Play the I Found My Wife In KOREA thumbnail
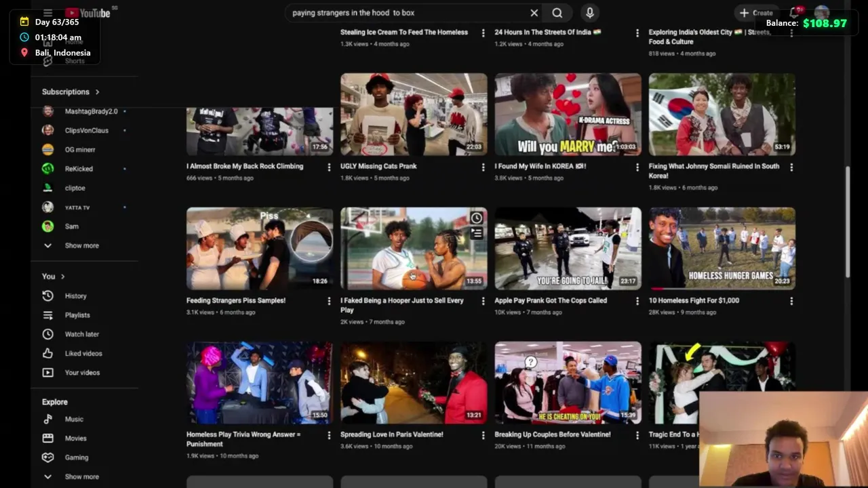This screenshot has height=488, width=868. (568, 115)
